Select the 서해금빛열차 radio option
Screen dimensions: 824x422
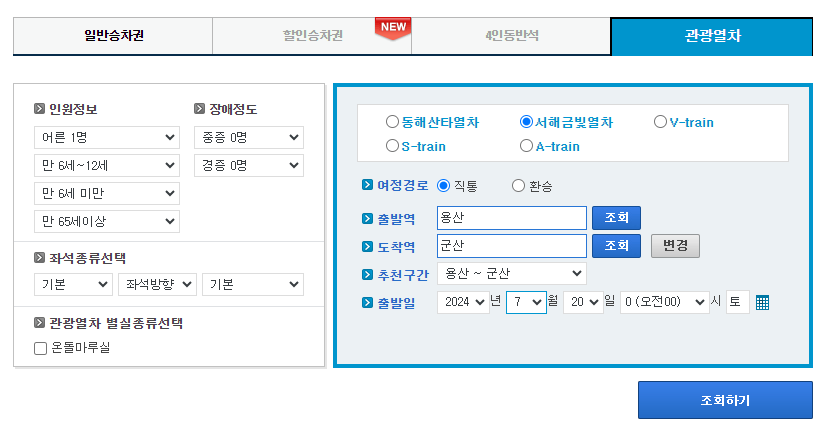tap(526, 122)
